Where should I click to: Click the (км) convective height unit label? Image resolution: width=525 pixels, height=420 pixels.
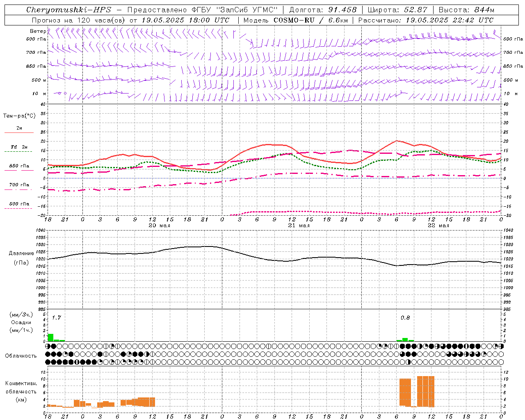pyautogui.click(x=21, y=399)
